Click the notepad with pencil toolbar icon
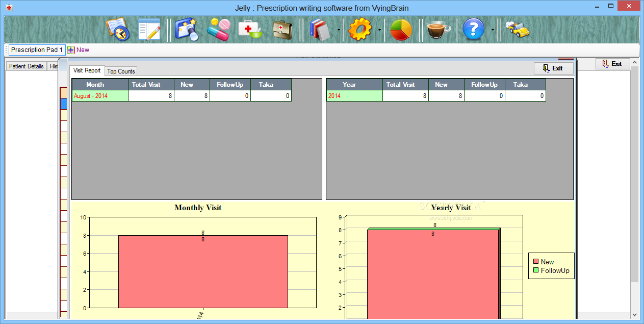The height and width of the screenshot is (324, 644). tap(149, 30)
